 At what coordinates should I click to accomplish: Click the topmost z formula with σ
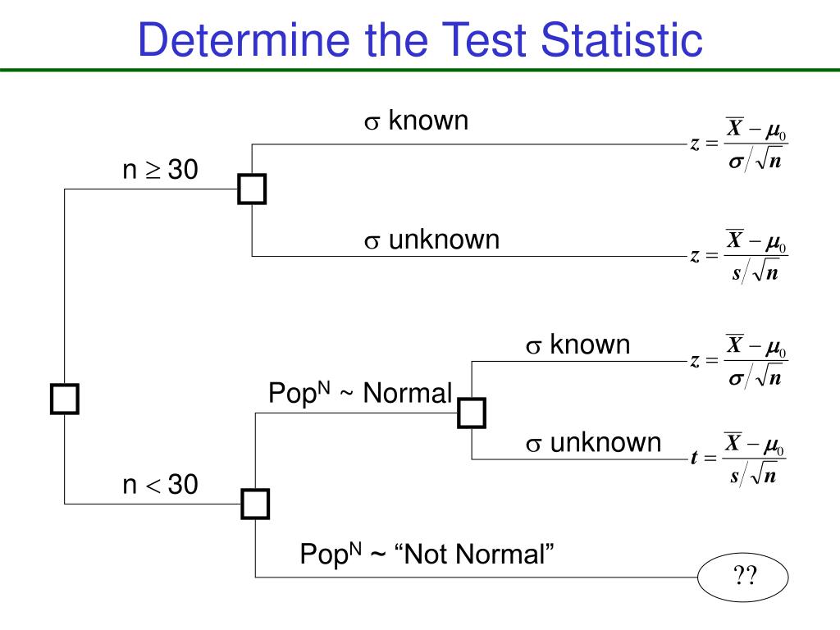coord(739,144)
